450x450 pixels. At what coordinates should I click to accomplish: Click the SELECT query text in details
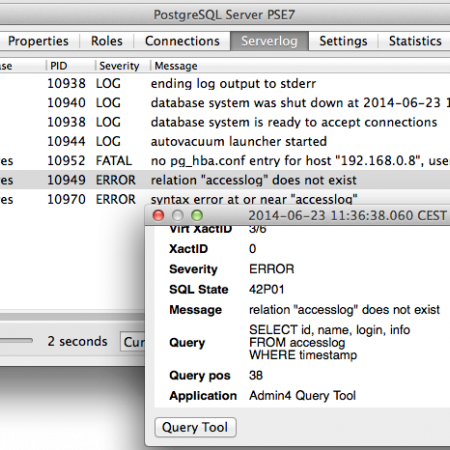pos(330,342)
